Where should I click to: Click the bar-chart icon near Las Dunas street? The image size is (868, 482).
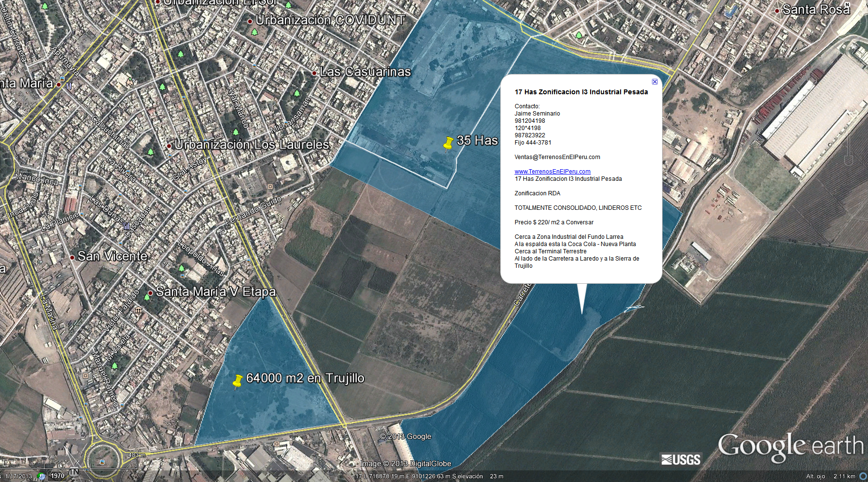(x=127, y=226)
